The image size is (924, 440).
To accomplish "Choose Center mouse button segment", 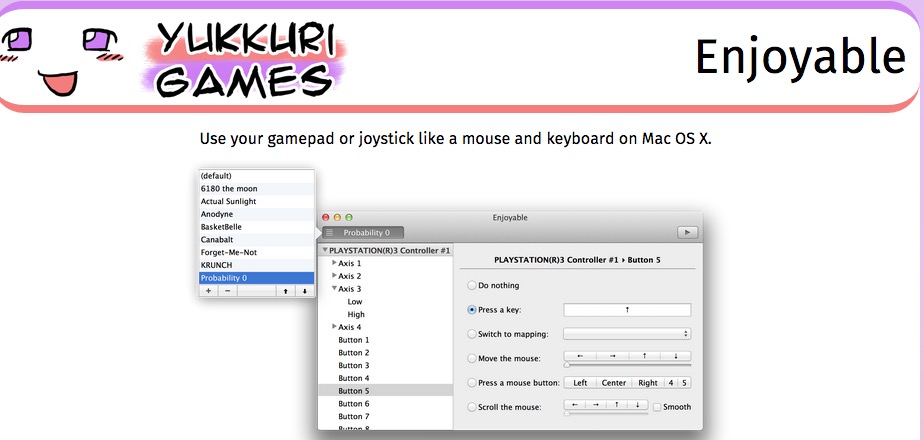I will click(x=613, y=383).
